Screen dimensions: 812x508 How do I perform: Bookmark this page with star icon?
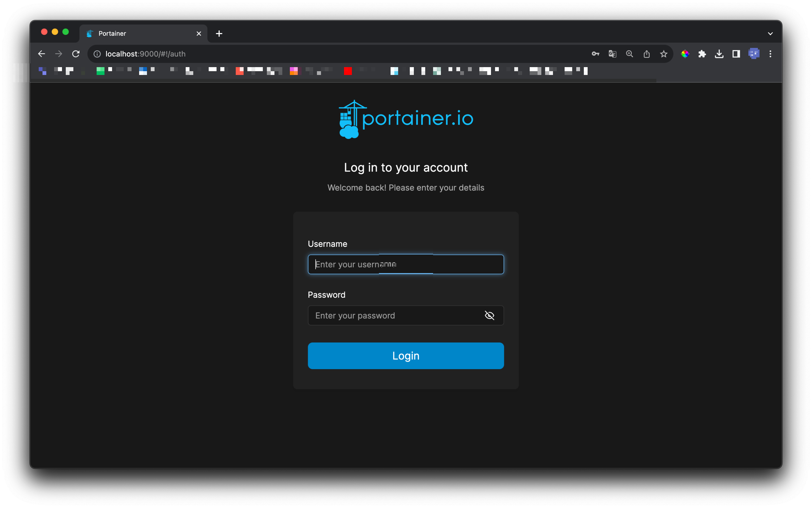[663, 54]
